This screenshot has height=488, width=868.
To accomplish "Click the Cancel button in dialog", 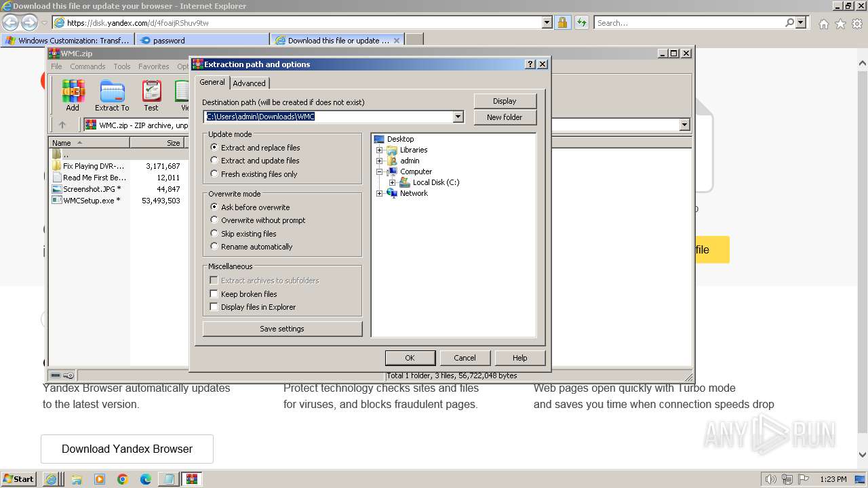I will point(465,358).
